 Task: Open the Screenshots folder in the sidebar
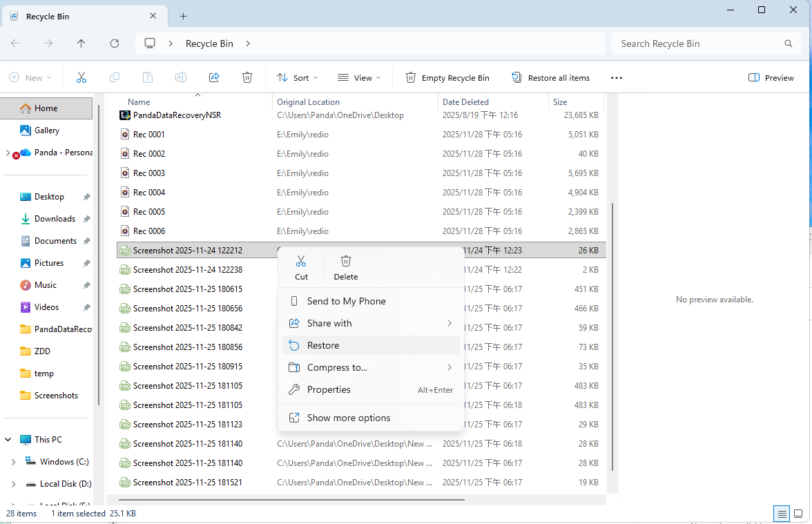tap(55, 395)
